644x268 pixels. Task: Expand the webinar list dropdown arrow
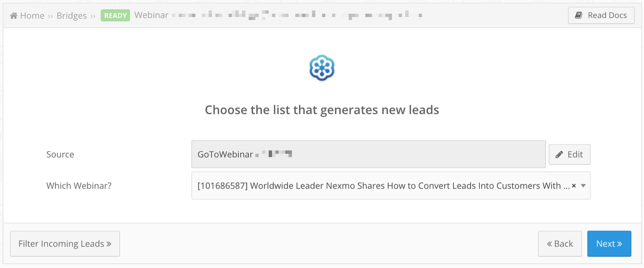(x=583, y=186)
